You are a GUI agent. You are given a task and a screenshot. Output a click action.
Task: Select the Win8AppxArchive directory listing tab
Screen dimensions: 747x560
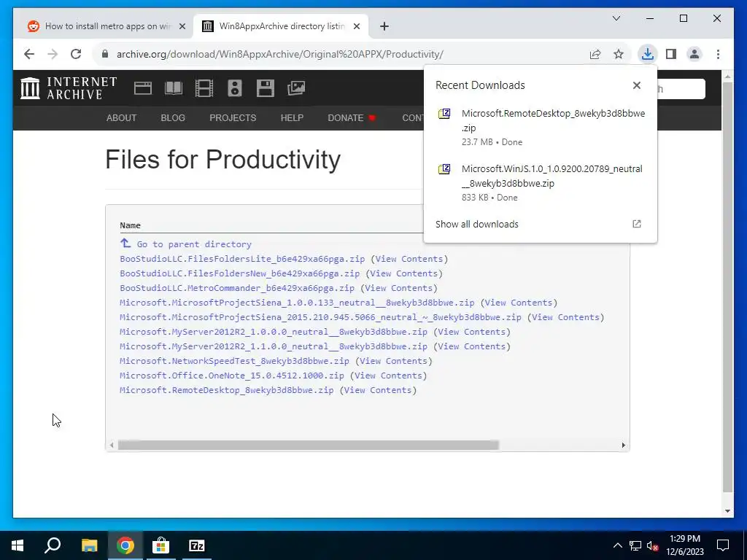click(281, 26)
